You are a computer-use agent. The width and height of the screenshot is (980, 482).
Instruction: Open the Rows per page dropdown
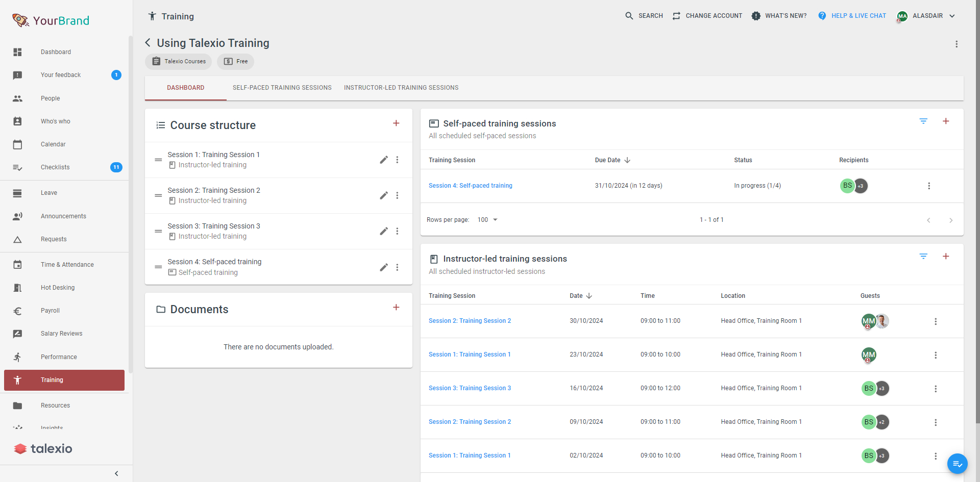click(x=487, y=219)
